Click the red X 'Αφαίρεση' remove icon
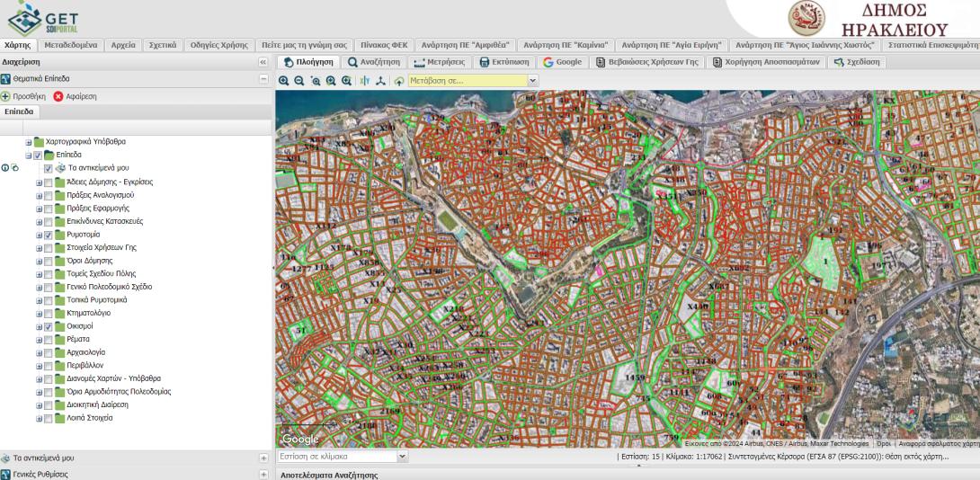 tap(58, 96)
